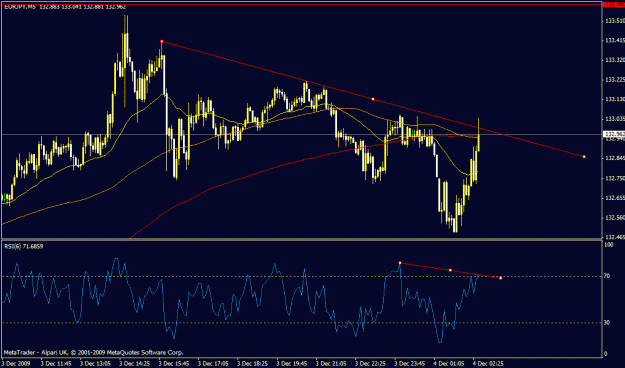Click the 133.320 price axis label
This screenshot has width=625, height=368.
coord(614,60)
